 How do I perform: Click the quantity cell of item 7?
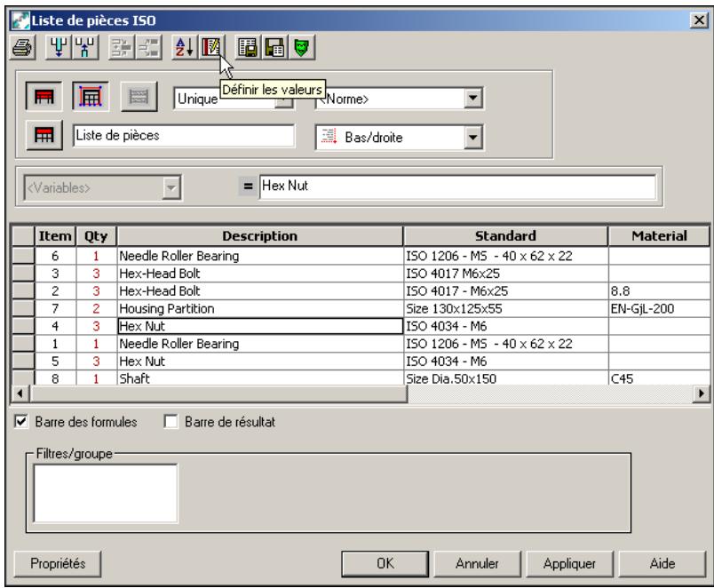[x=96, y=308]
